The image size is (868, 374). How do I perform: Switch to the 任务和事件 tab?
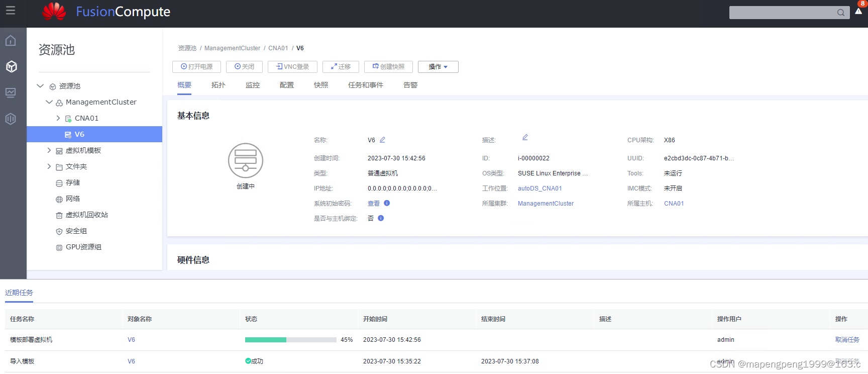pos(366,85)
